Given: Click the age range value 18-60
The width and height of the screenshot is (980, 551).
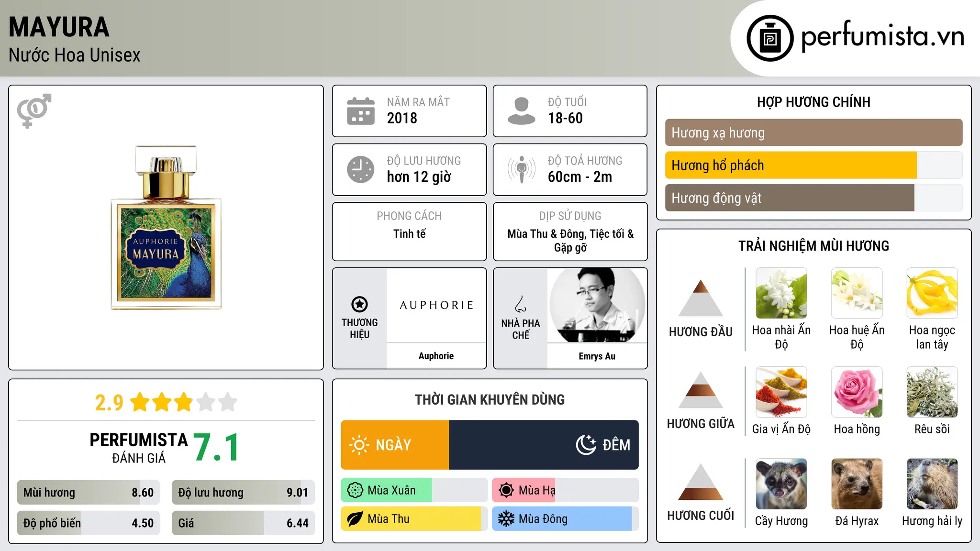Looking at the screenshot, I should pos(565,118).
